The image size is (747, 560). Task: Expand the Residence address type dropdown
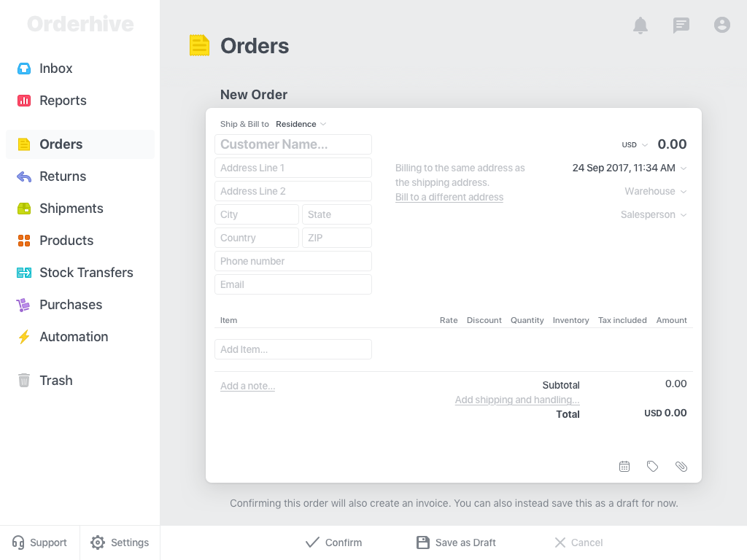[x=301, y=124]
